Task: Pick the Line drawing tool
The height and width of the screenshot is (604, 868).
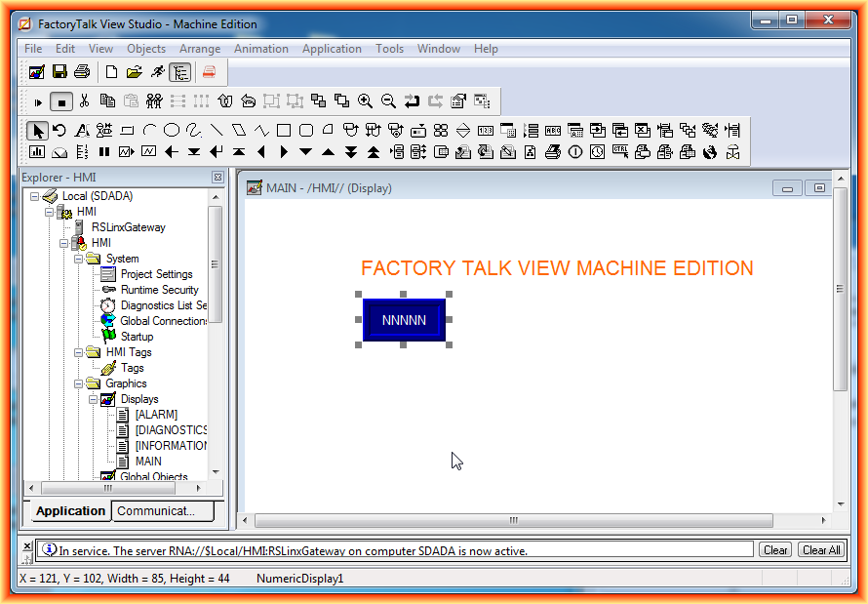Action: [x=216, y=131]
